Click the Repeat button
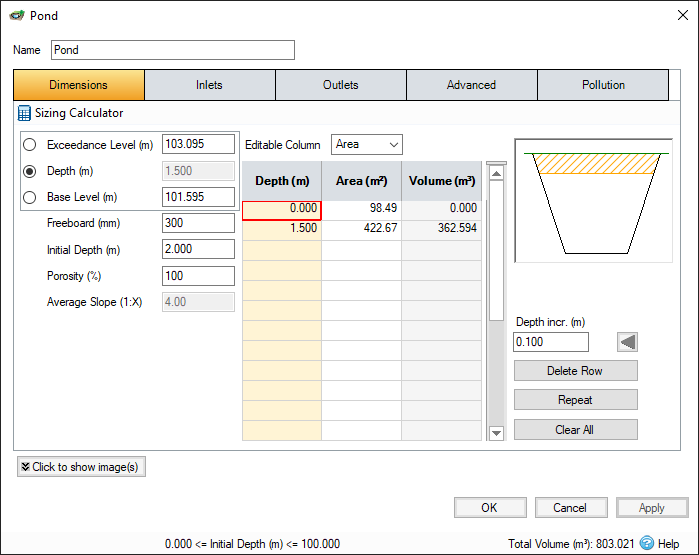The height and width of the screenshot is (555, 699). 576,400
